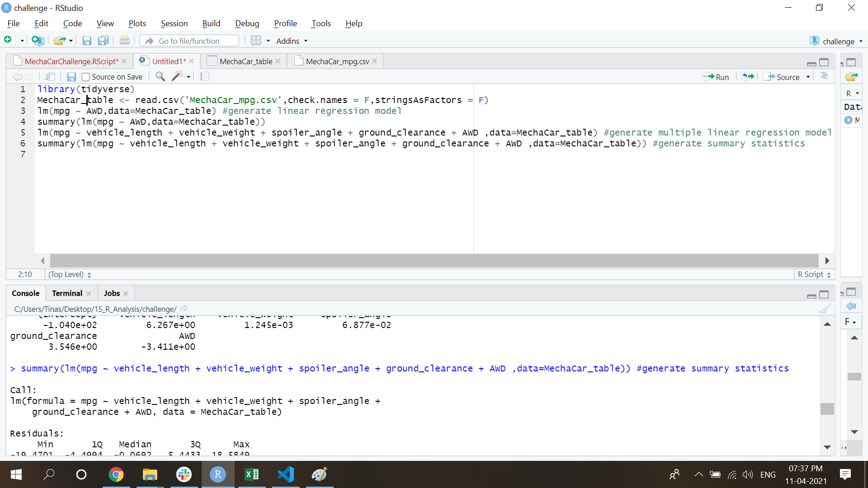This screenshot has height=488, width=868.
Task: Click the document outline icon
Action: (824, 76)
